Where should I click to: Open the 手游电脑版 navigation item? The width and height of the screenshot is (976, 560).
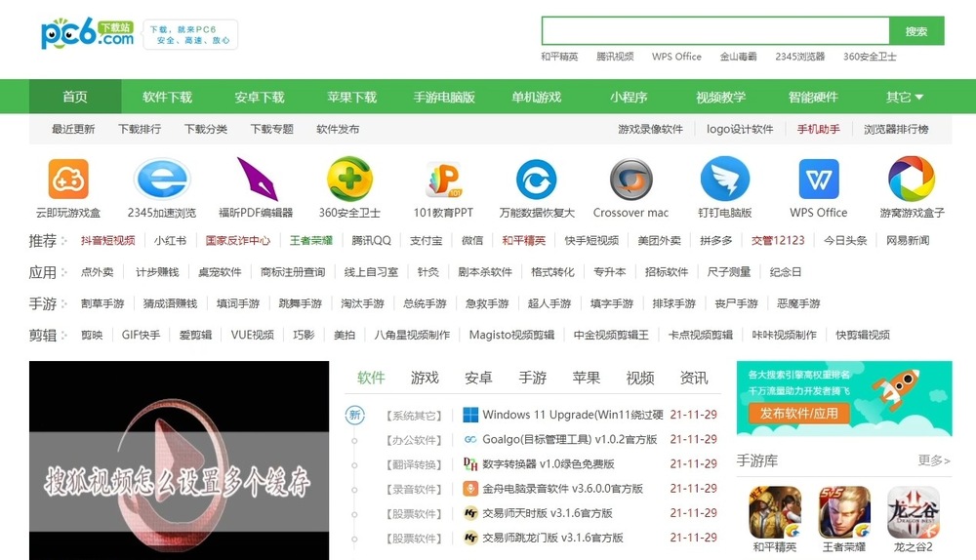point(444,97)
